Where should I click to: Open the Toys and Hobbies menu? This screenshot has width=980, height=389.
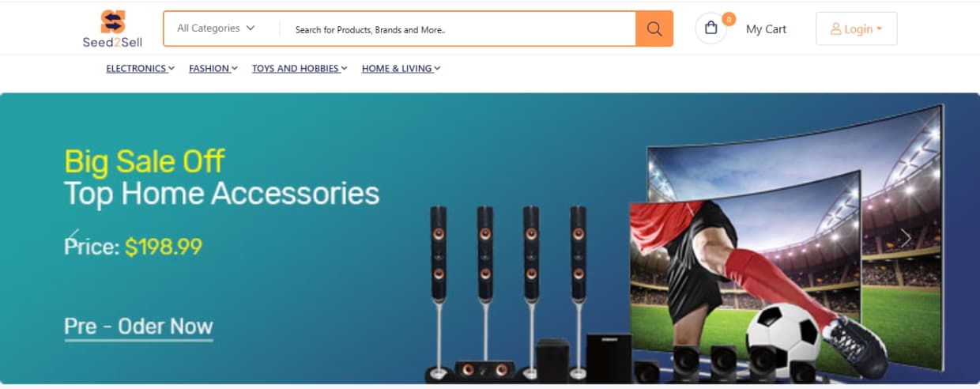pos(300,69)
